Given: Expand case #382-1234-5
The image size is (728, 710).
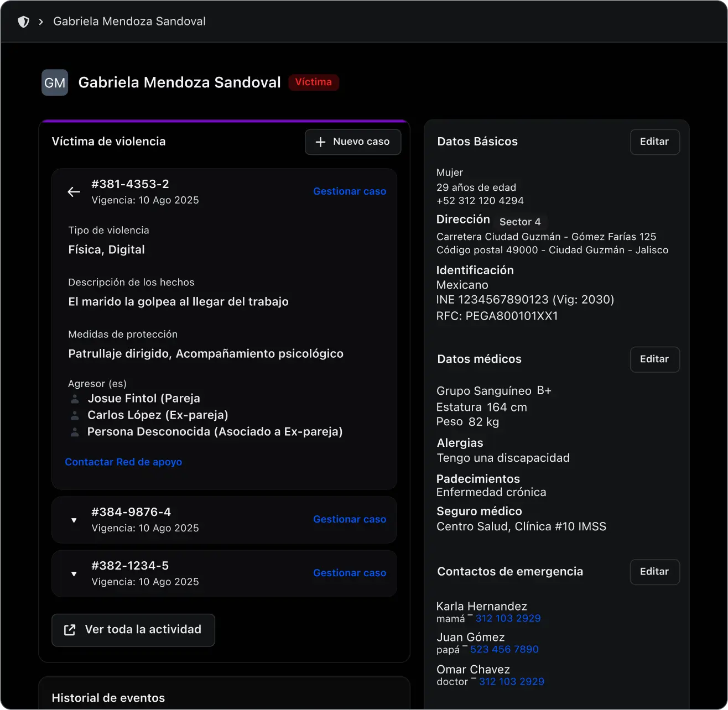Looking at the screenshot, I should (x=74, y=574).
